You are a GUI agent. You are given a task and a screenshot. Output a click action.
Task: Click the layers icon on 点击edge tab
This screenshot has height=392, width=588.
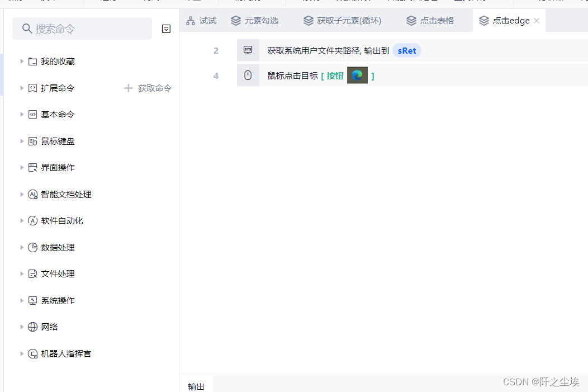(x=484, y=21)
